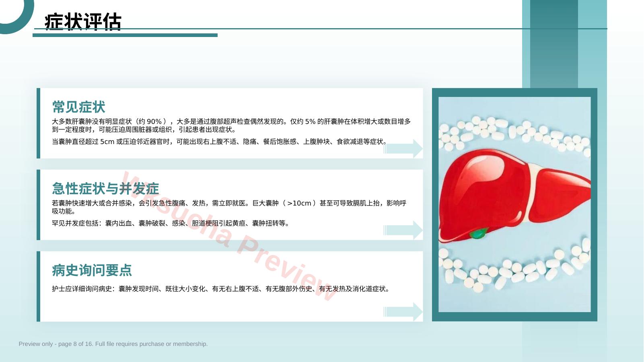The width and height of the screenshot is (644, 362).
Task: Click the arrow icon in 急性症状与并发症 card
Action: pyautogui.click(x=403, y=230)
